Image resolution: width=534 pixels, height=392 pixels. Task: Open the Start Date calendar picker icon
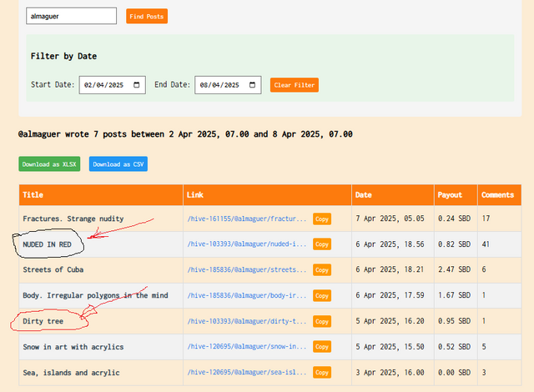[137, 85]
